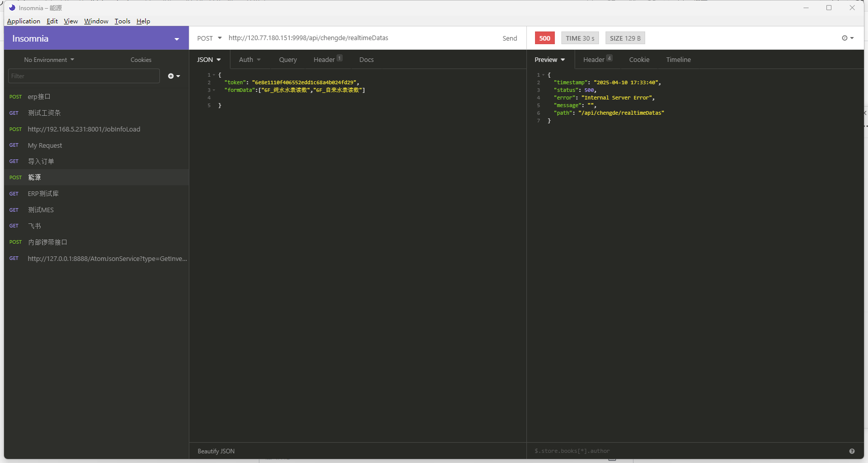The width and height of the screenshot is (868, 463).
Task: Click the "Internal Server Error" response line
Action: tap(604, 97)
